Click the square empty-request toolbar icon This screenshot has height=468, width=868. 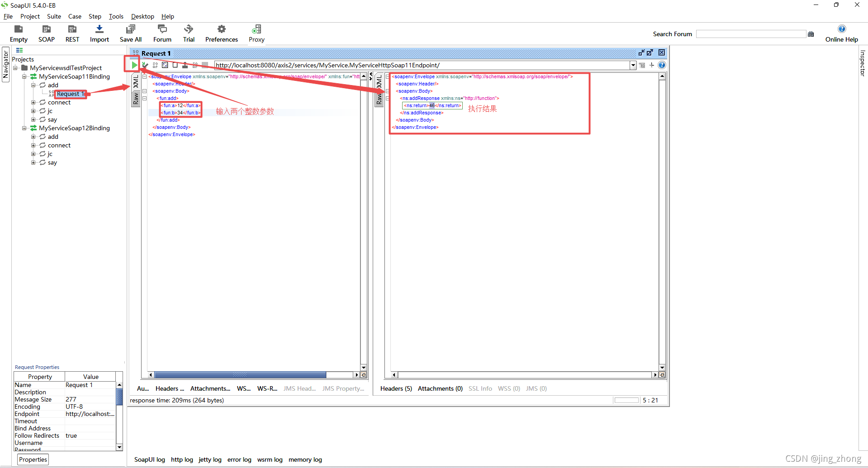point(175,65)
